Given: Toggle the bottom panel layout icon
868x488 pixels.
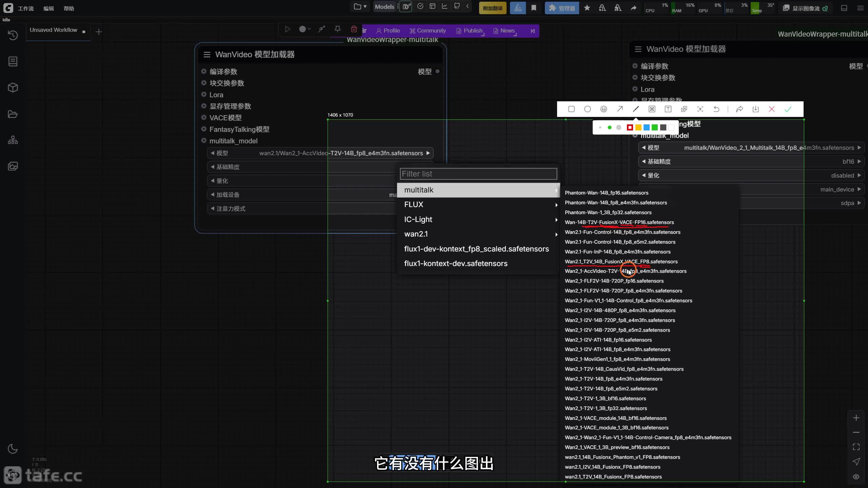Looking at the screenshot, I should [x=844, y=8].
